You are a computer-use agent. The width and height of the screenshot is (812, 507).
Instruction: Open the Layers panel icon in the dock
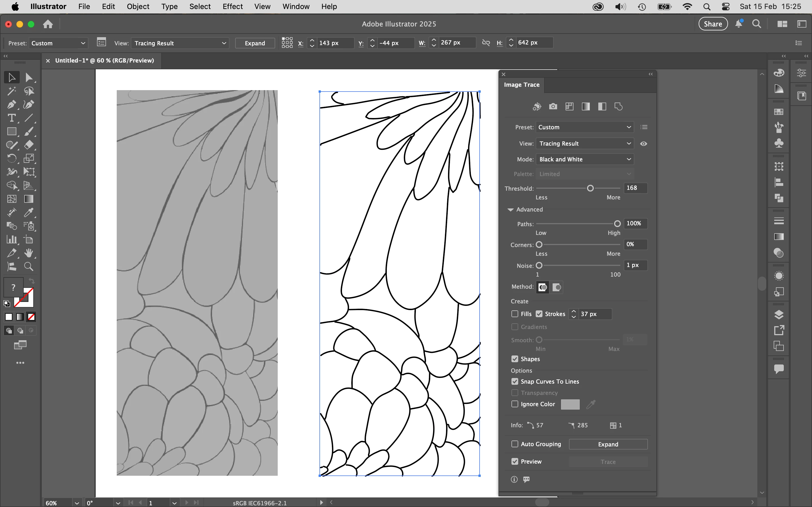coord(779,315)
